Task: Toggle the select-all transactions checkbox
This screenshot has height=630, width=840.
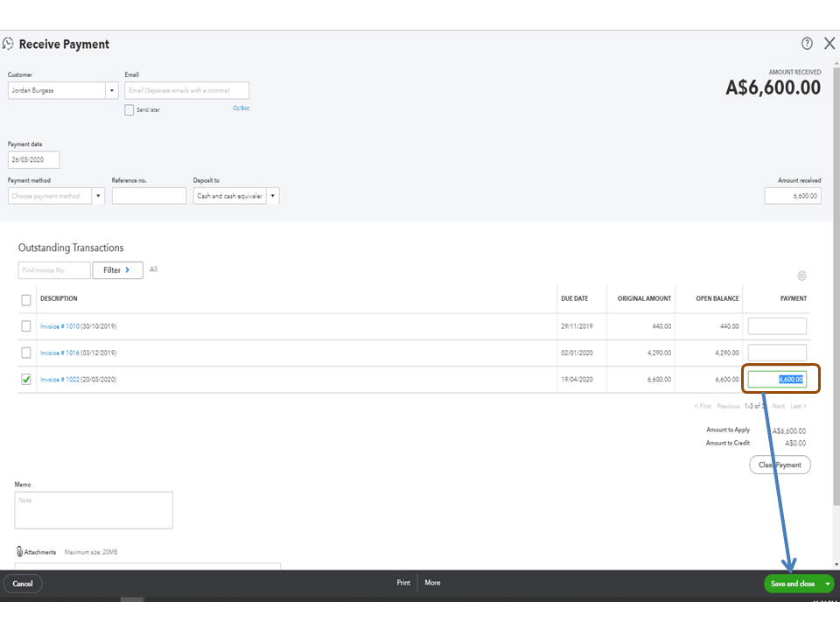Action: (x=26, y=300)
